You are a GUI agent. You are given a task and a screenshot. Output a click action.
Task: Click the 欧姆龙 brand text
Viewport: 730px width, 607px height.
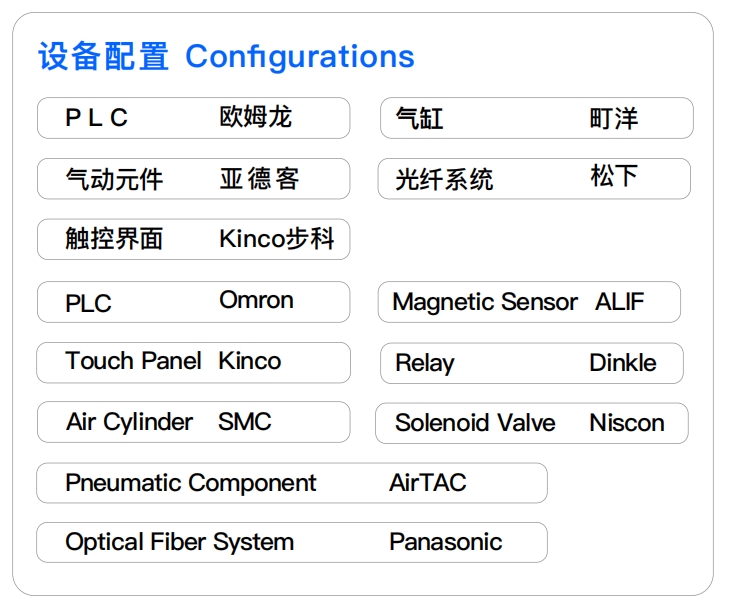(x=255, y=117)
